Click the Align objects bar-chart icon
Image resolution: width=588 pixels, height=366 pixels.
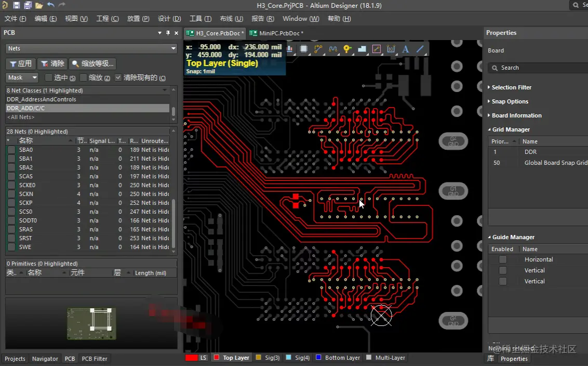(289, 49)
